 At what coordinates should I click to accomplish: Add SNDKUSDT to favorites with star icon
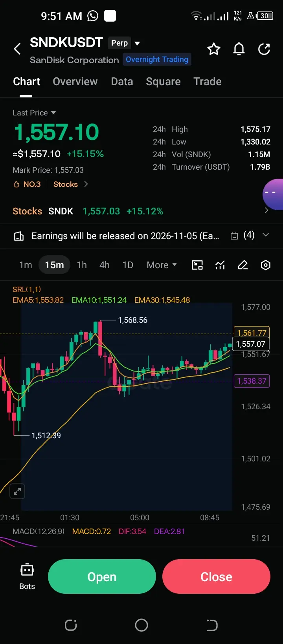pos(214,49)
